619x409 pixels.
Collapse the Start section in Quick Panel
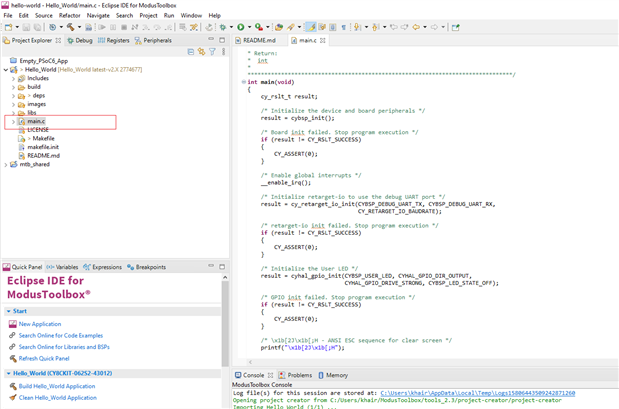point(8,311)
